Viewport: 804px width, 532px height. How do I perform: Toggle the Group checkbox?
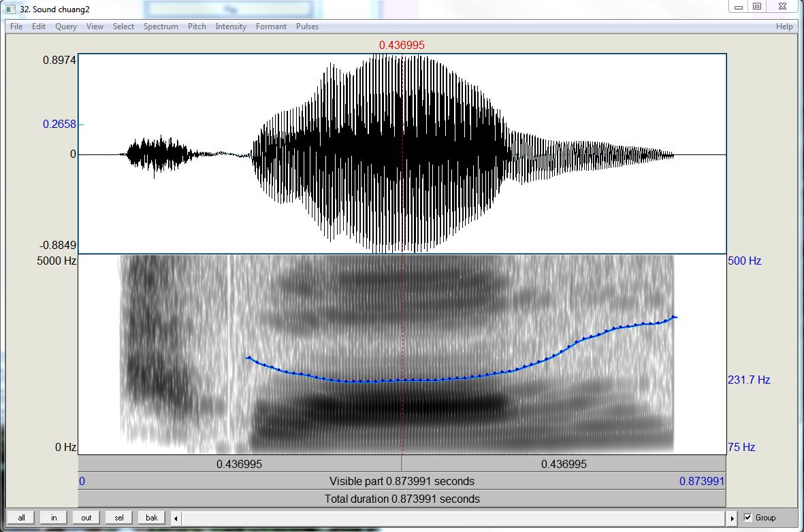(x=747, y=518)
